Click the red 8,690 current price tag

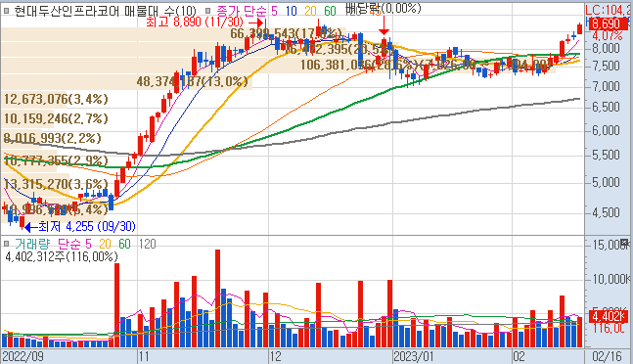(608, 23)
